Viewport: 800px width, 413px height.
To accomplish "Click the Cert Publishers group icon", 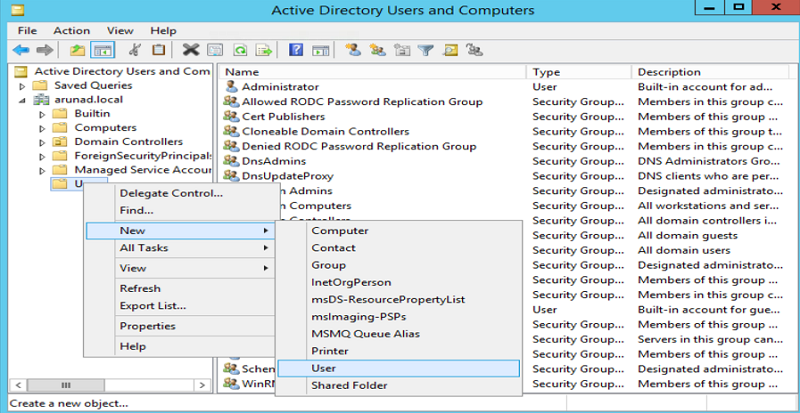I will tap(232, 116).
